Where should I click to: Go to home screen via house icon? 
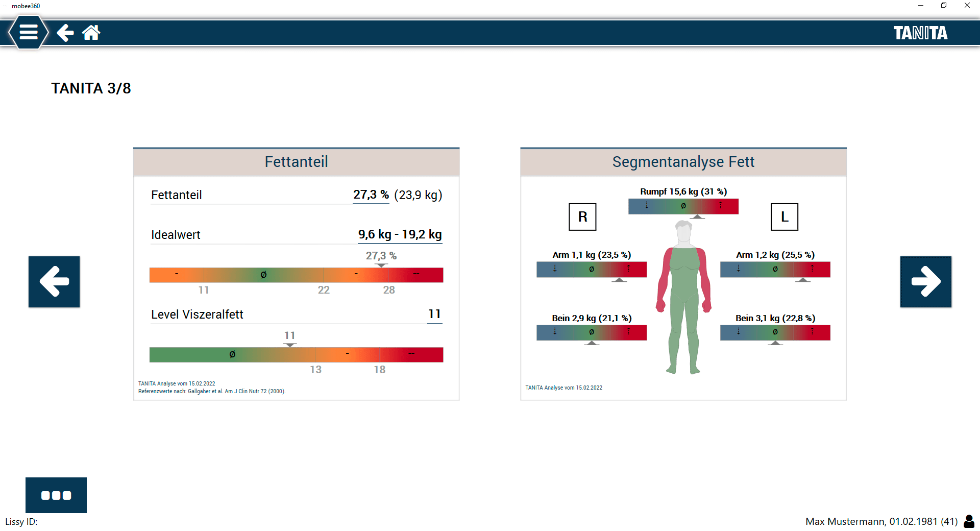coord(91,33)
